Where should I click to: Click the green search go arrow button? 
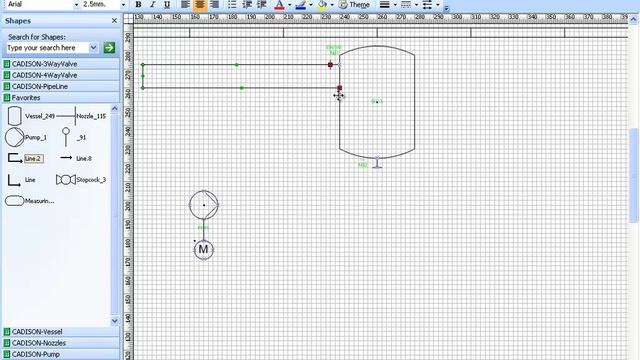109,48
